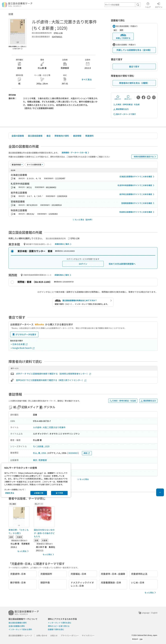Click the main book cover thumbnail
166x644 pixels.
(18, 32)
